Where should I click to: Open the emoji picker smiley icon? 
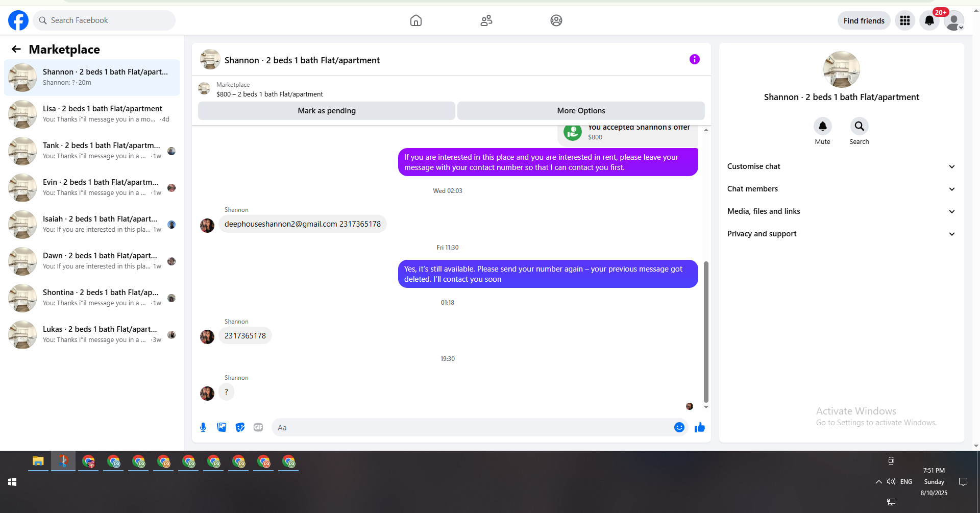pos(679,427)
